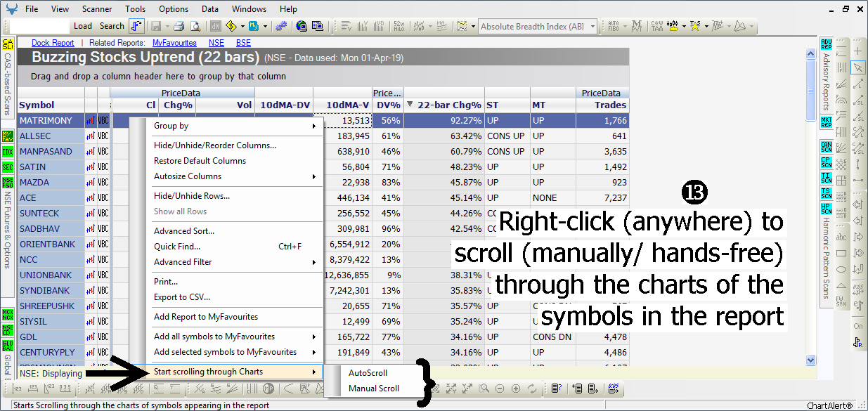
Task: Select the CENTURYPLY symbol cell
Action: click(51, 352)
